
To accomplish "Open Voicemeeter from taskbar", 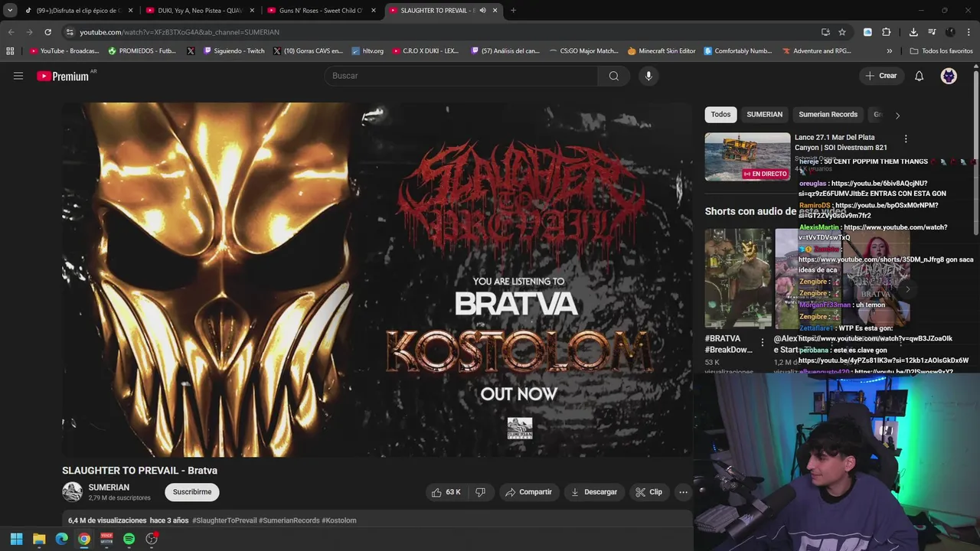I will point(106,539).
